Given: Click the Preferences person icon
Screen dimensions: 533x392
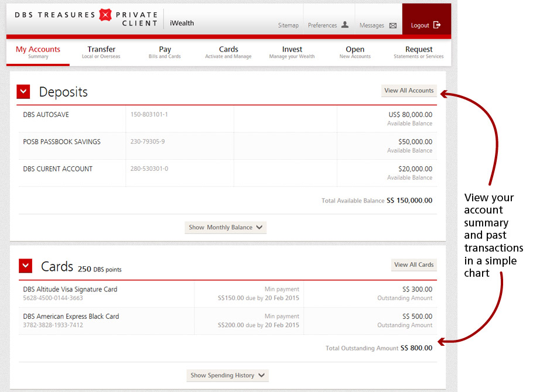Looking at the screenshot, I should coord(344,25).
